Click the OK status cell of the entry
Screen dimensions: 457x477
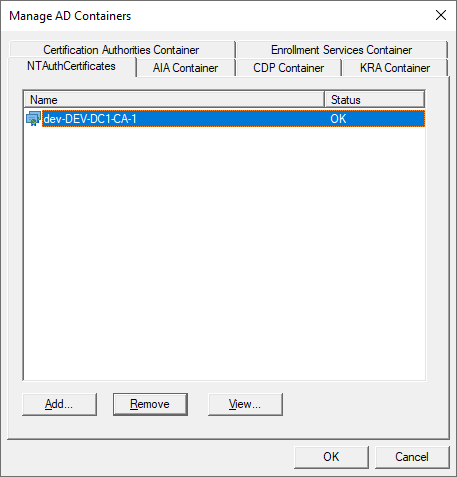(338, 119)
